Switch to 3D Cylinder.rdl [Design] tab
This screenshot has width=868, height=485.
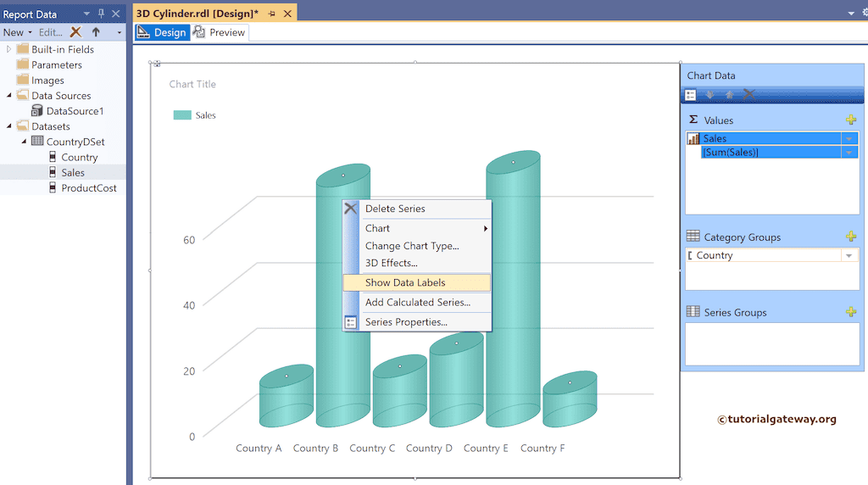[x=198, y=14]
